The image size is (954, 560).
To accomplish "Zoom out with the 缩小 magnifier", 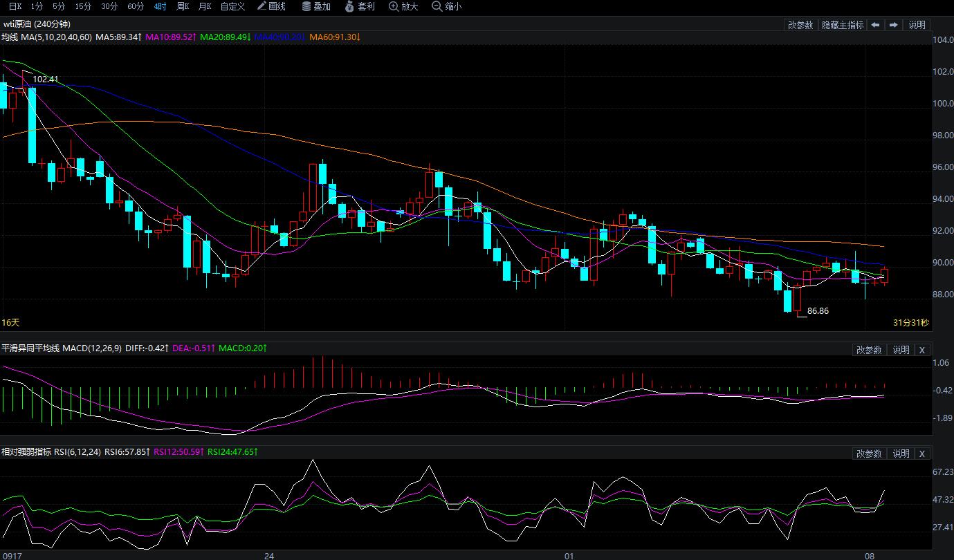I will 447,6.
